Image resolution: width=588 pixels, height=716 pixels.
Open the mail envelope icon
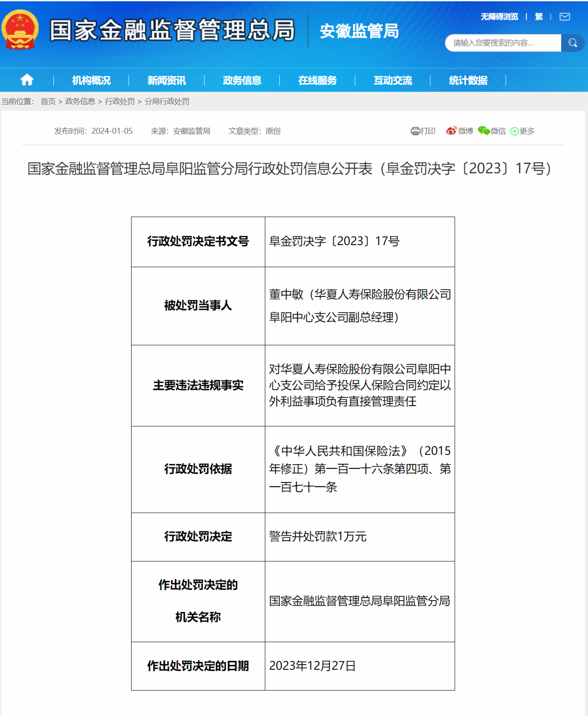[565, 17]
